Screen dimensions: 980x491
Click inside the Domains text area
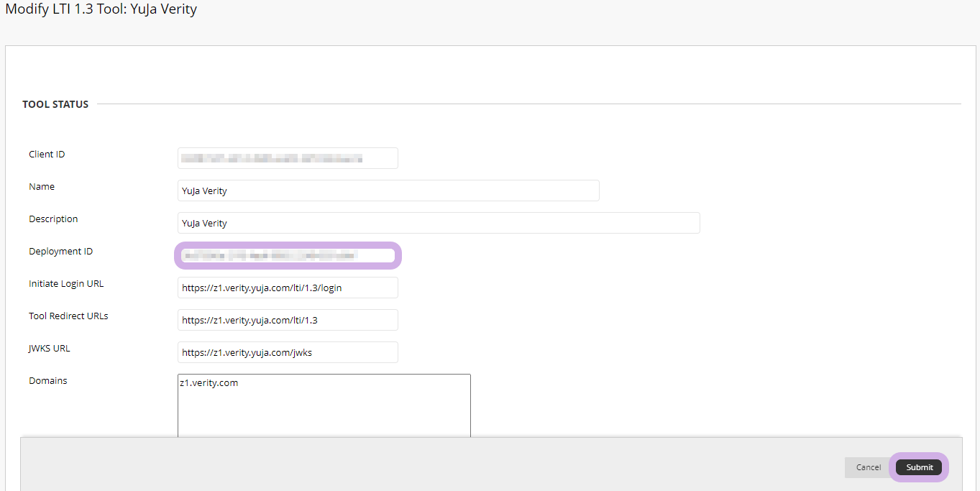pyautogui.click(x=324, y=406)
